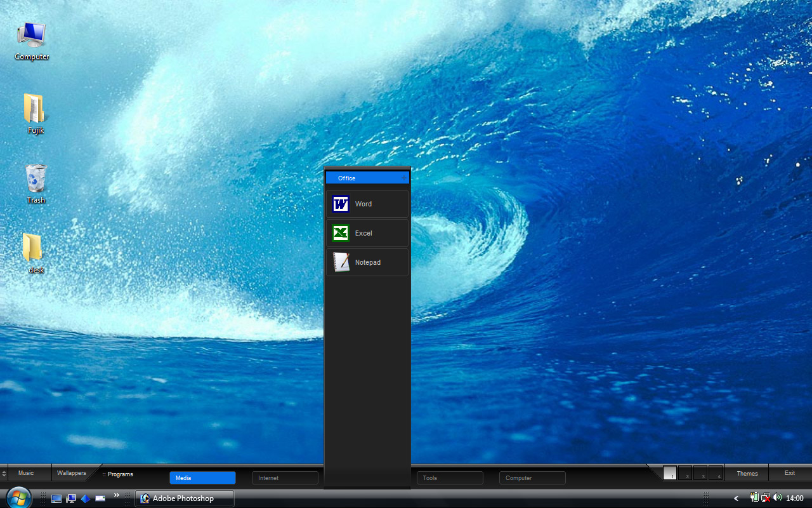Switch to virtual desktop 4
This screenshot has width=812, height=508.
pyautogui.click(x=716, y=473)
